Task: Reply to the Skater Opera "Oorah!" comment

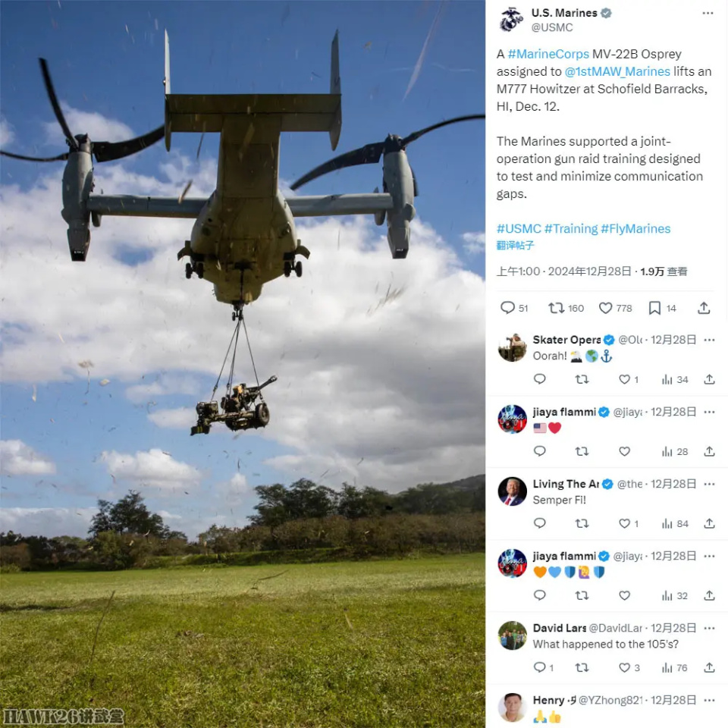Action: pyautogui.click(x=539, y=379)
